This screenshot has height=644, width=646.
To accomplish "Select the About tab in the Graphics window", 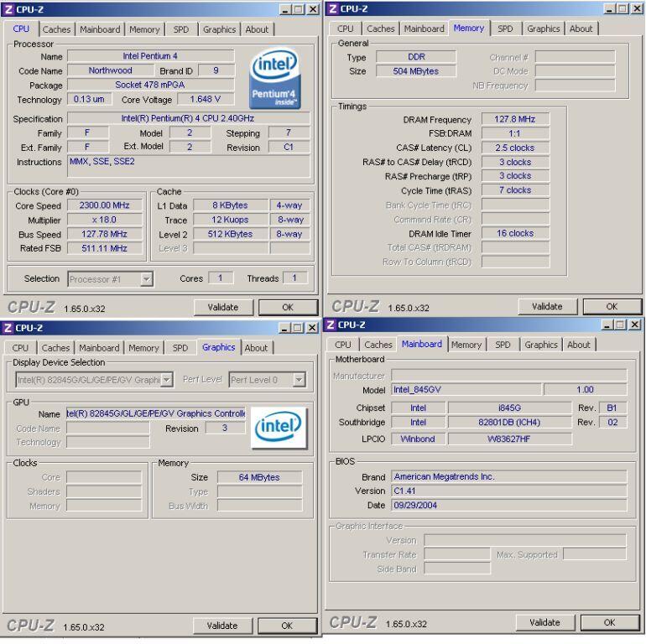I will point(256,348).
